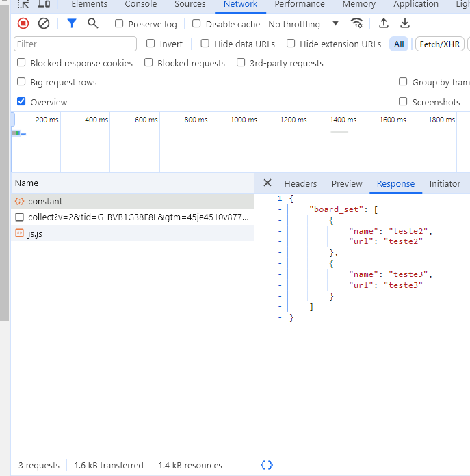Image resolution: width=470 pixels, height=476 pixels.
Task: Select the js.js request row
Action: click(132, 233)
